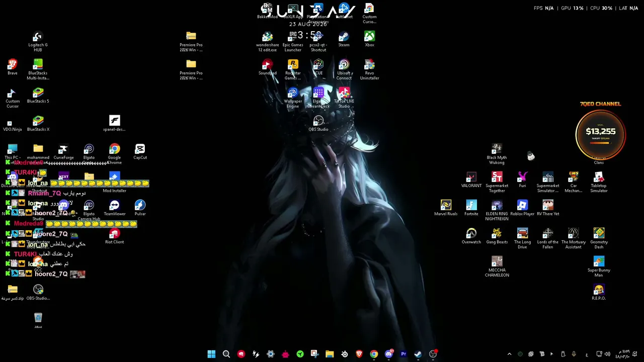
Task: Select the CapCut desktop icon
Action: [140, 152]
